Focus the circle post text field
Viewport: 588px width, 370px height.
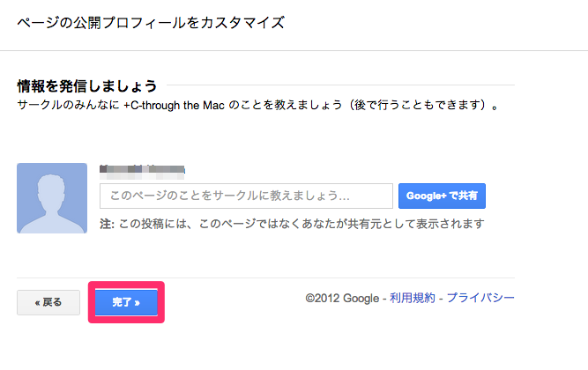(246, 196)
